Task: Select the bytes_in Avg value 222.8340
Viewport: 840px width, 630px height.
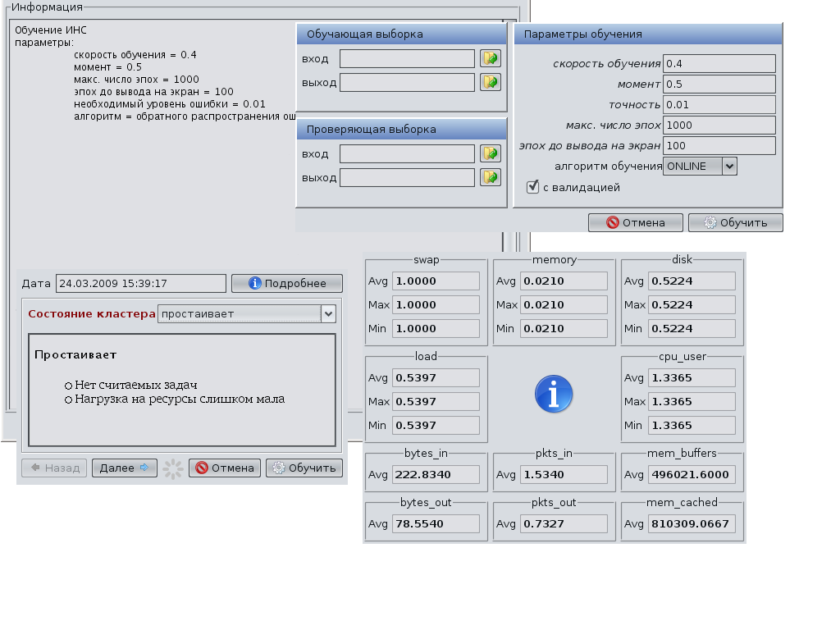Action: (436, 475)
